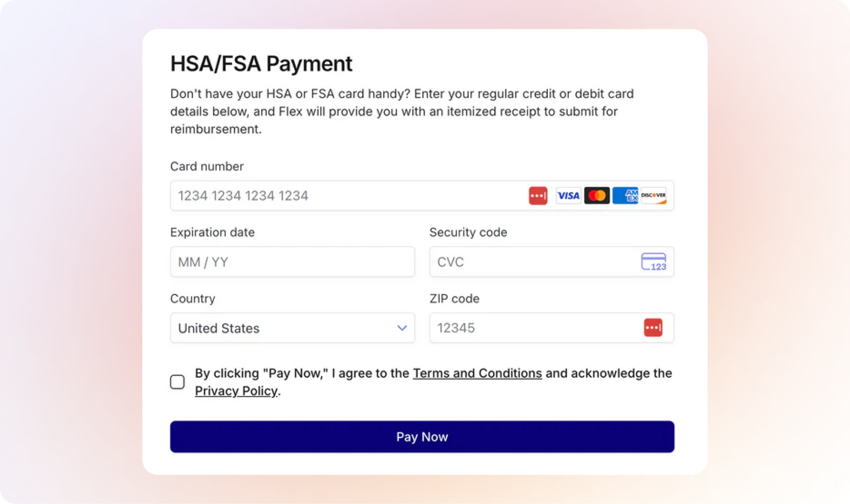Open the Country dropdown

pyautogui.click(x=292, y=328)
